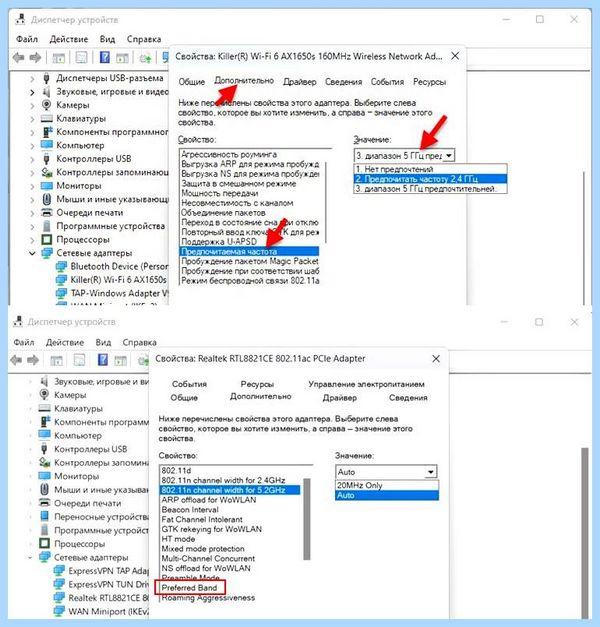The width and height of the screenshot is (600, 627).
Task: Switch to Общие tab in Killer dialog
Action: click(192, 82)
